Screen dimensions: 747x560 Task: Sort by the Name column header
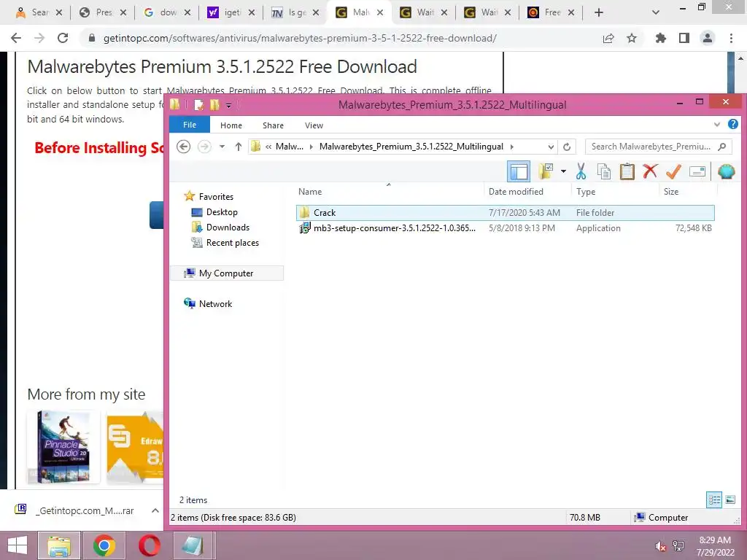point(389,192)
